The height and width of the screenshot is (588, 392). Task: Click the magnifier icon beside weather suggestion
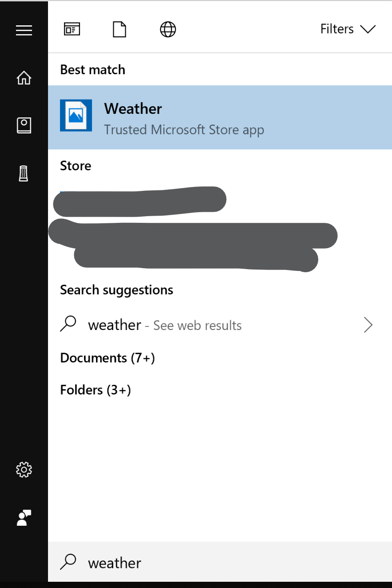pyautogui.click(x=68, y=324)
